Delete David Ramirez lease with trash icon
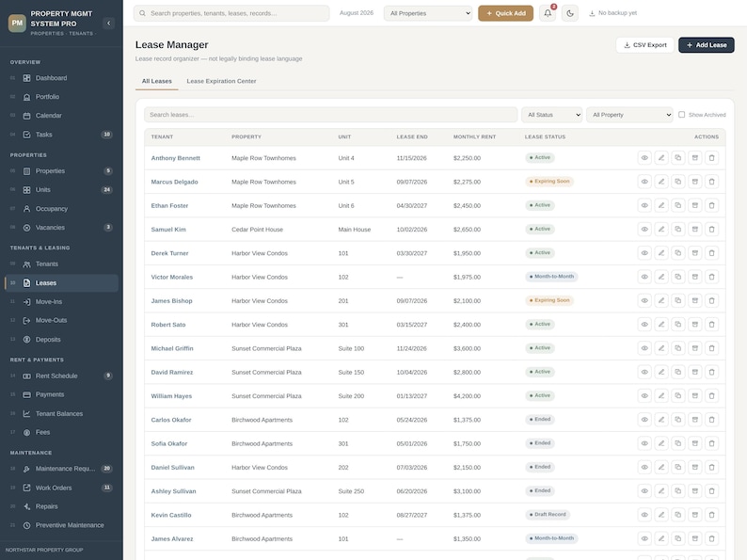 tap(712, 372)
